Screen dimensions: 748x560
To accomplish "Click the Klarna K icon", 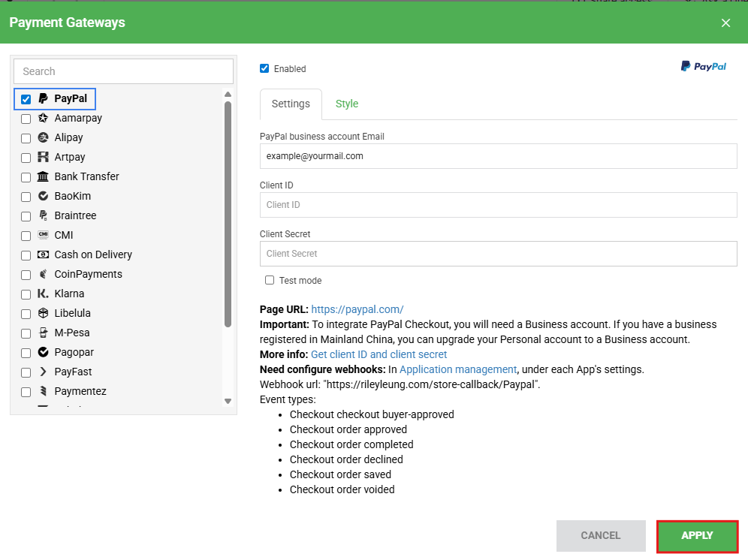I will tap(43, 294).
